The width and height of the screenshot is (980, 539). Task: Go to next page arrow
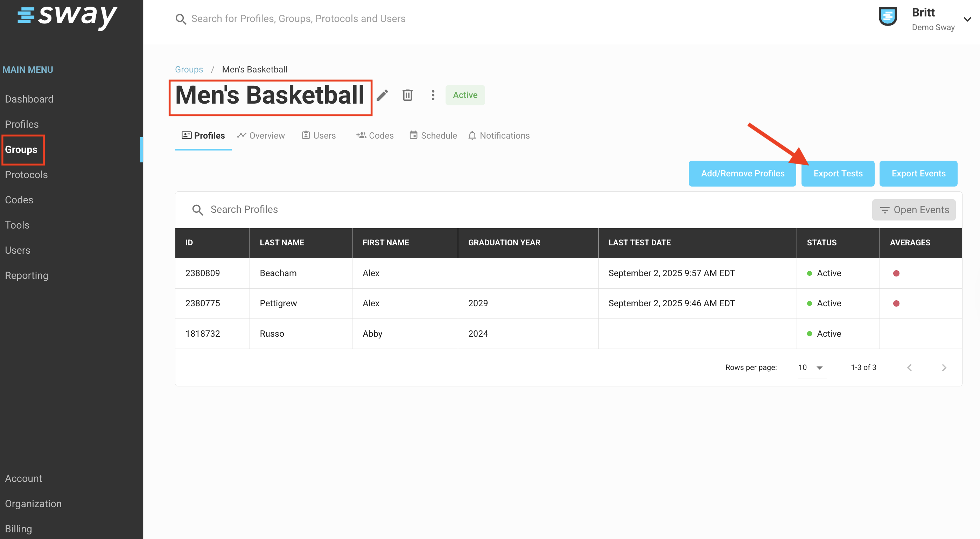tap(944, 367)
